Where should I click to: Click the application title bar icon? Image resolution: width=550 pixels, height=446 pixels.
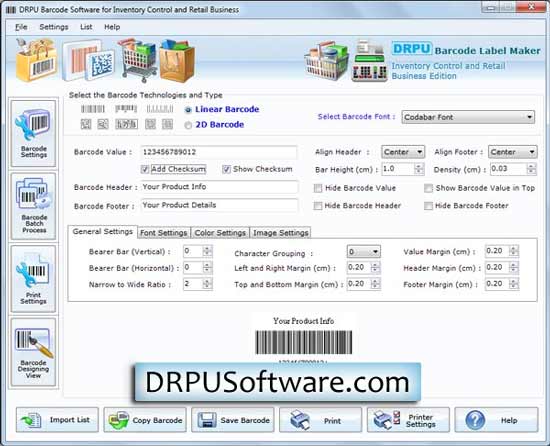click(x=11, y=9)
